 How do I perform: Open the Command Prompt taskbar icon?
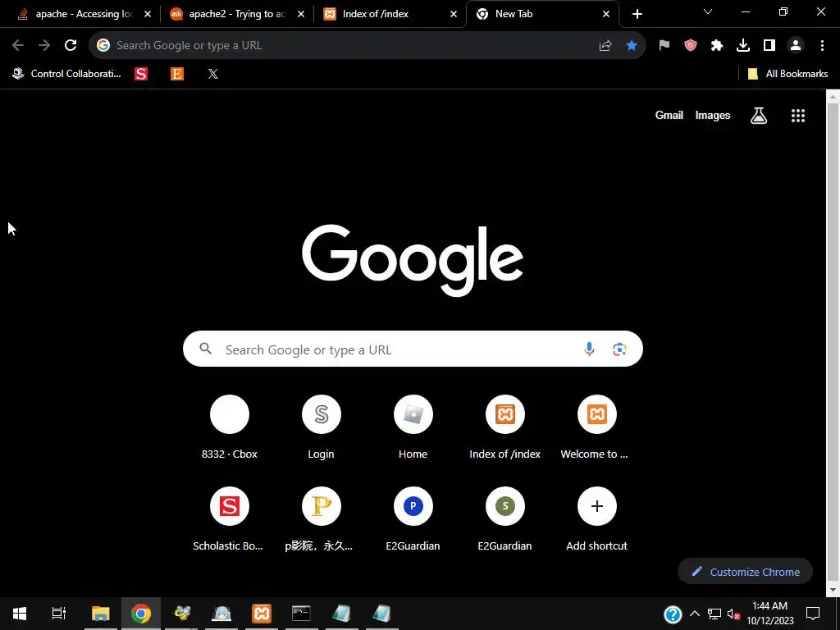(x=301, y=614)
